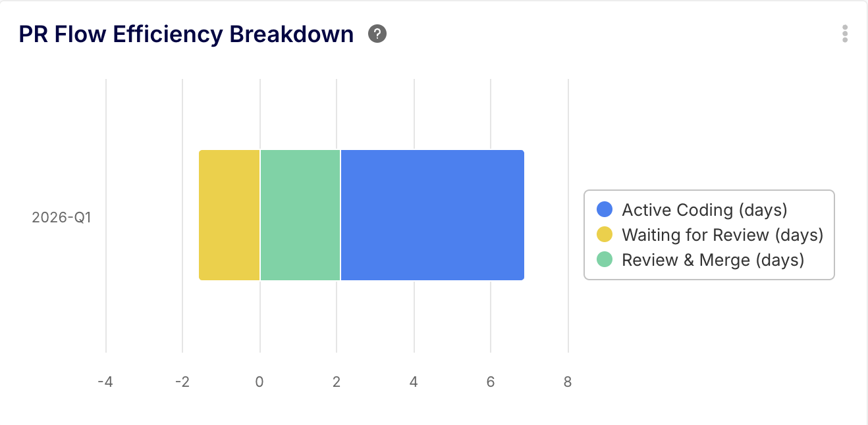Click the blue Active Coding bar segment

click(x=431, y=214)
